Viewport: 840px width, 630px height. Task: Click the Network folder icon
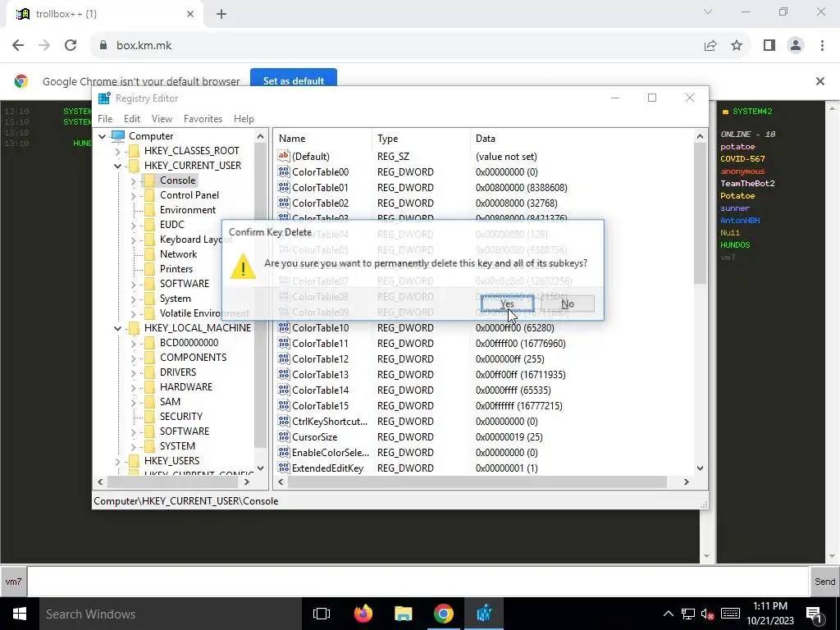(x=149, y=254)
